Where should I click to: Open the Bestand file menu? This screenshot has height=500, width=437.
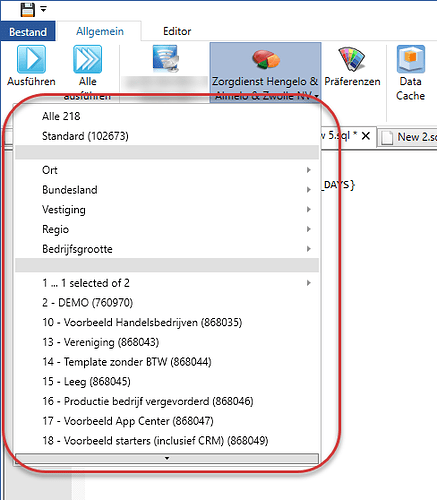tap(28, 32)
